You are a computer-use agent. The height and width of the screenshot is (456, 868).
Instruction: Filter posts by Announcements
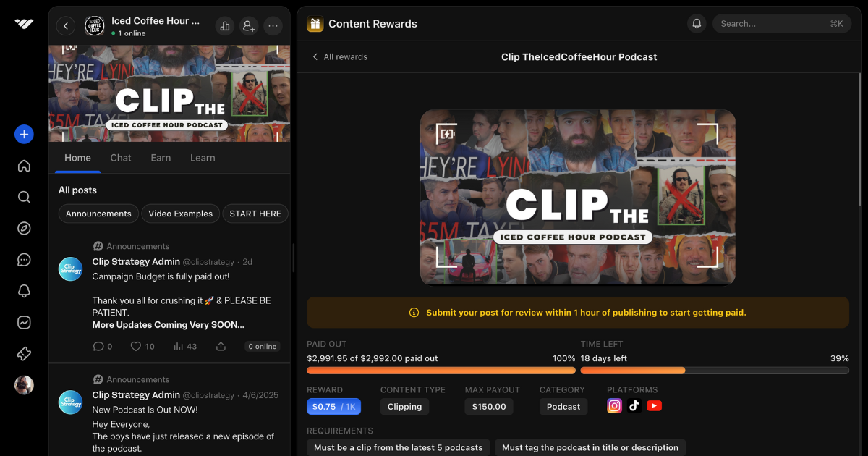coord(98,214)
